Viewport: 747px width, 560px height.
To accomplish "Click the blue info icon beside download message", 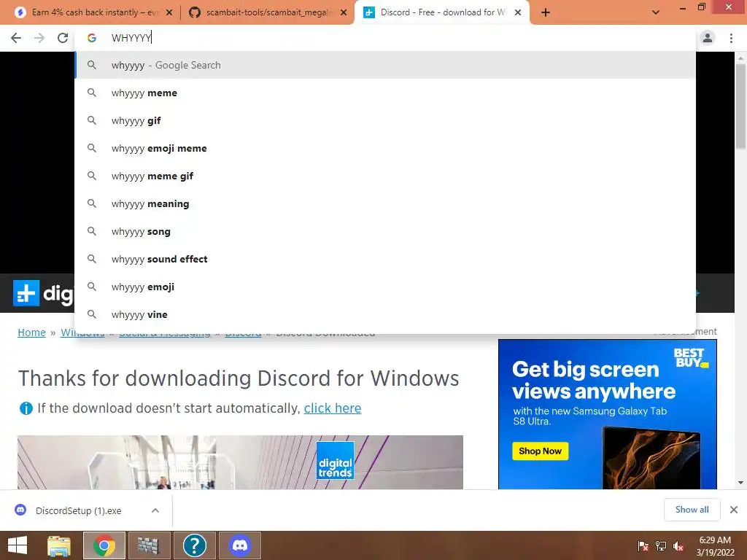I will click(x=26, y=408).
